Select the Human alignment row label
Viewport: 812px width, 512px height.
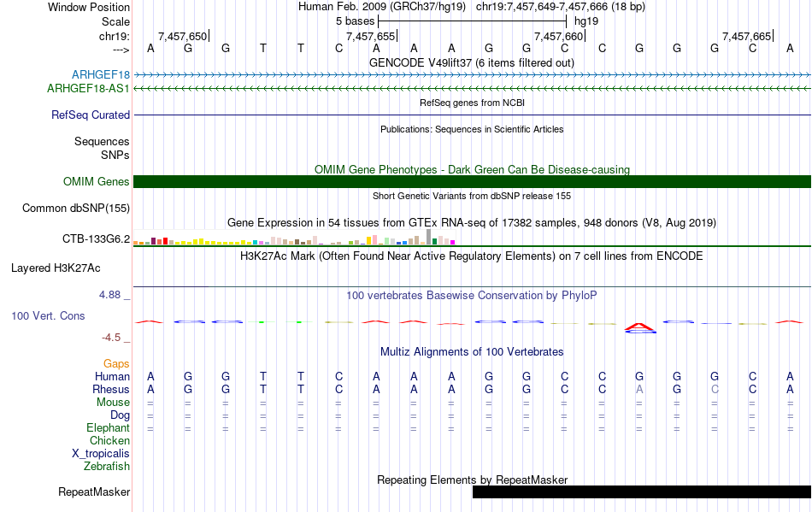112,376
